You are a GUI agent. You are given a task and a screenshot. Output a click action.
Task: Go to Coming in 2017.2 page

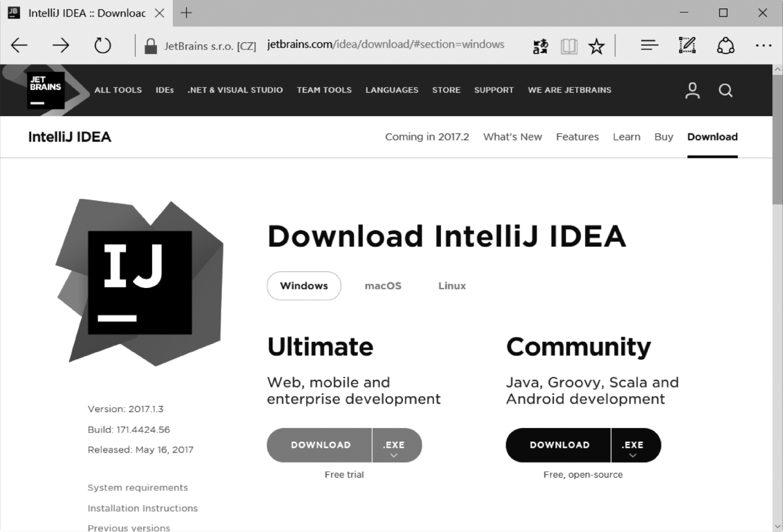427,137
